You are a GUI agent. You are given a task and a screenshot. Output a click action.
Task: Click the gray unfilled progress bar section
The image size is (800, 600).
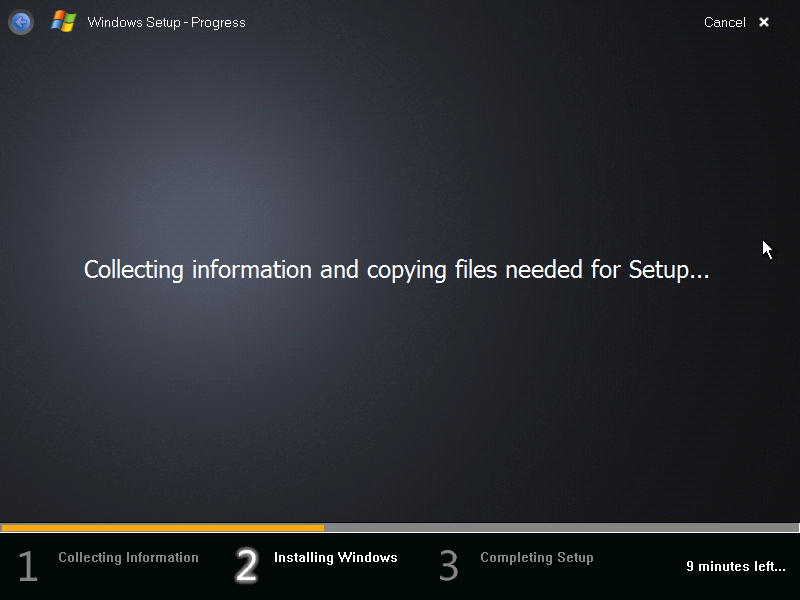coord(560,528)
